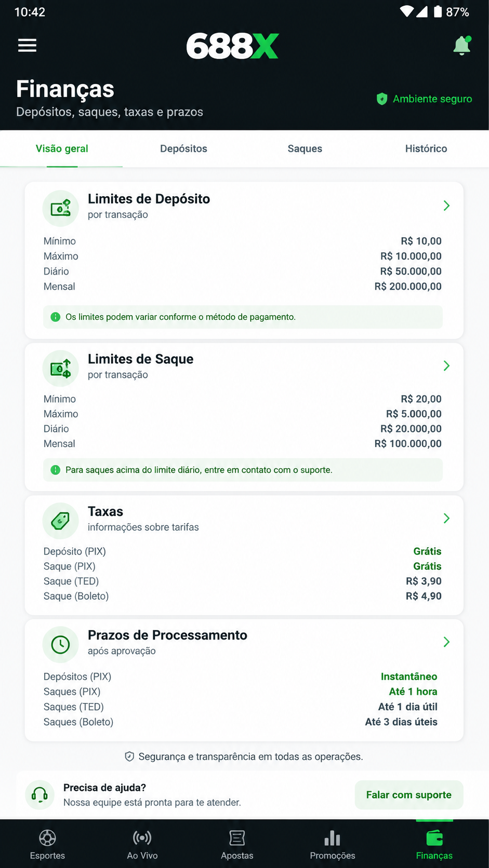The width and height of the screenshot is (489, 868).
Task: Open Esportes in bottom navigation
Action: point(47,844)
